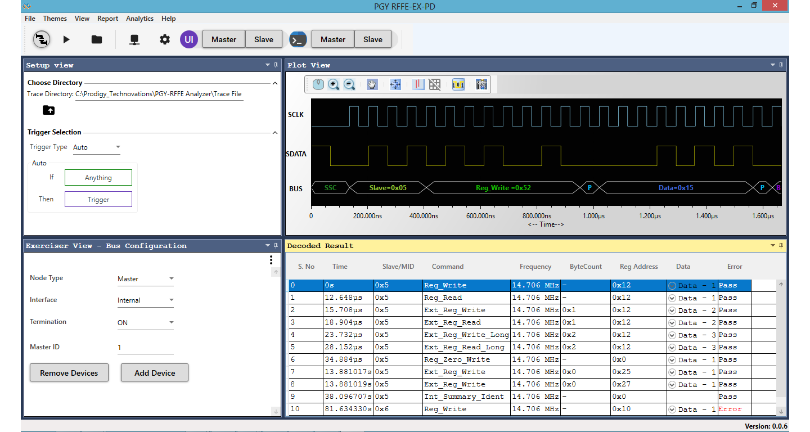The height and width of the screenshot is (432, 810).
Task: Pin the Setup View panel
Action: click(x=276, y=65)
